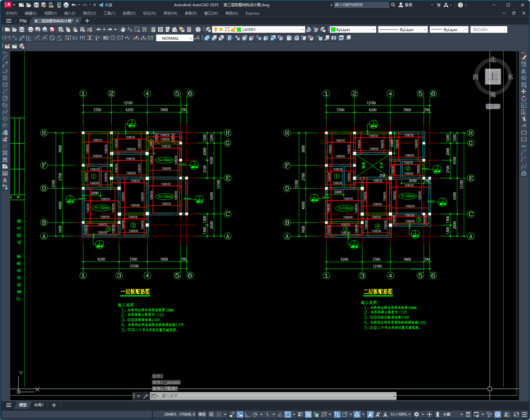The width and height of the screenshot is (530, 420).
Task: Select the Move modify tool
Action: click(x=524, y=92)
